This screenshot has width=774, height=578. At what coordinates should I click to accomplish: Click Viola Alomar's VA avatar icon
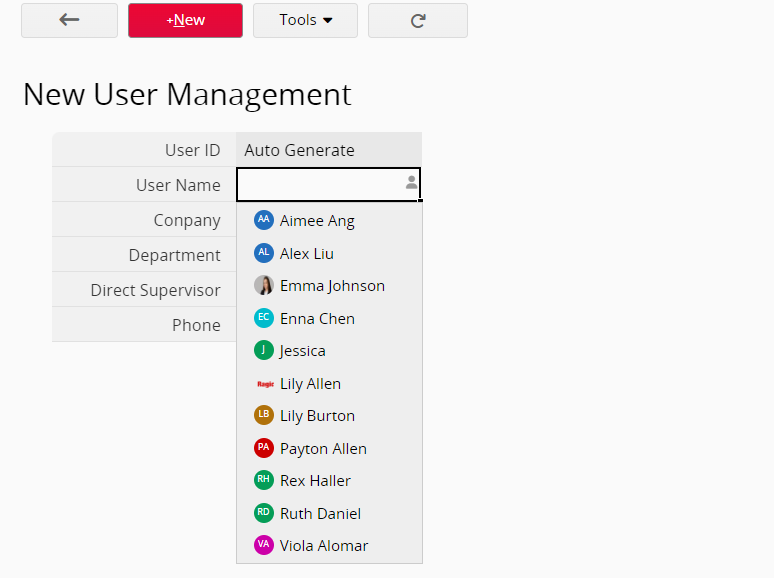pos(264,545)
